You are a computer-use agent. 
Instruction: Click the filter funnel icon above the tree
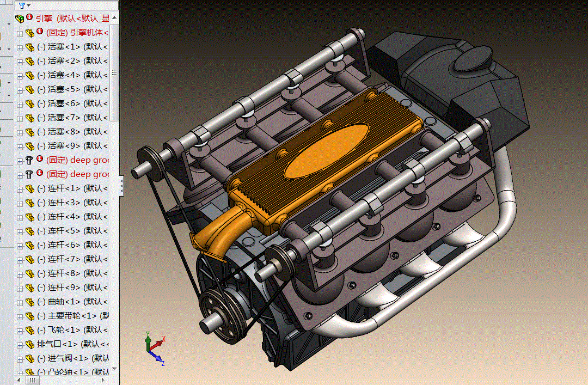point(21,5)
